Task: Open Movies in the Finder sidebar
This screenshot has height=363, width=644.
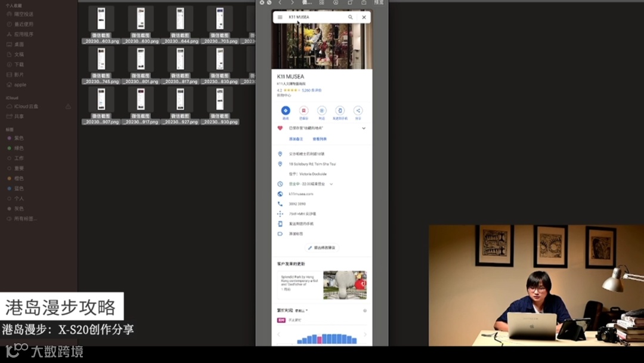Action: pos(15,75)
